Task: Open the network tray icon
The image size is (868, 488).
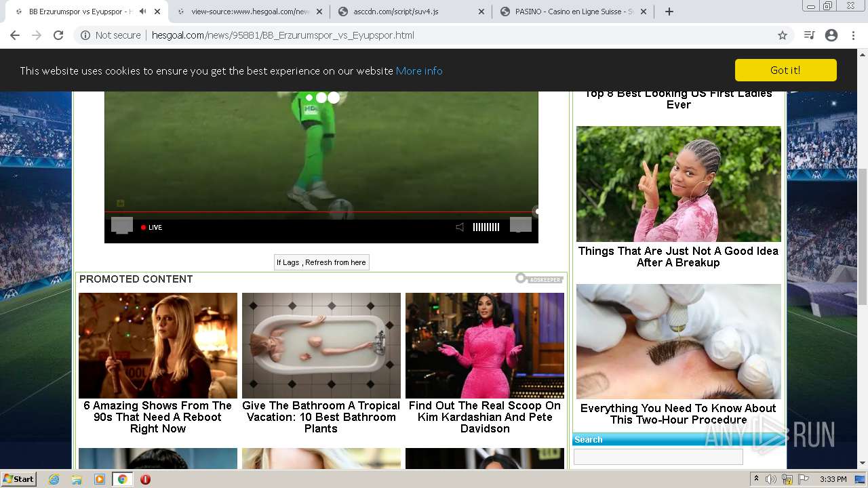Action: tap(787, 479)
